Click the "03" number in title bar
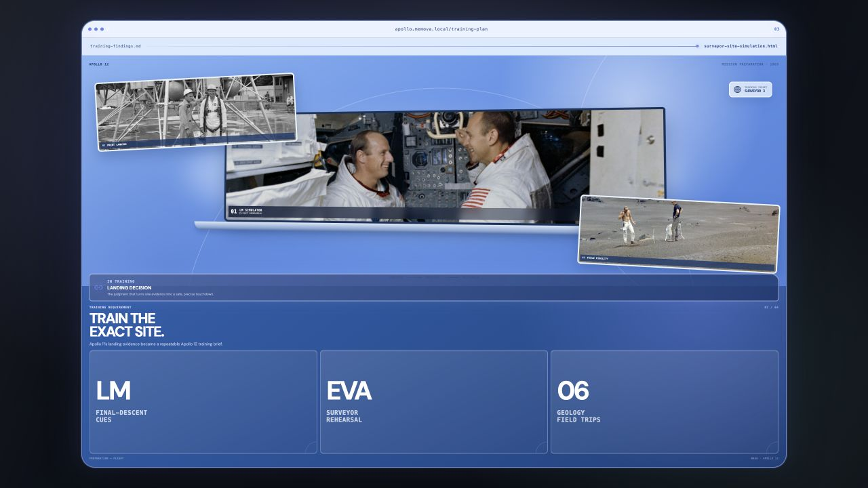Screen dimensions: 868x488 776,29
